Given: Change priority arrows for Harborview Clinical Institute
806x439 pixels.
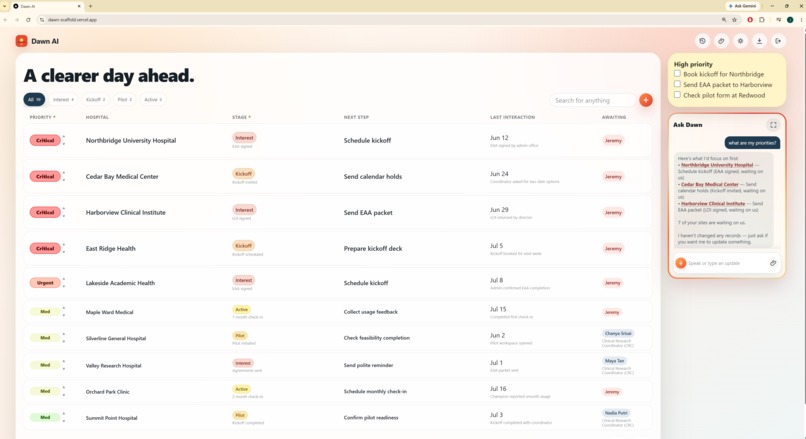Looking at the screenshot, I should click(64, 212).
